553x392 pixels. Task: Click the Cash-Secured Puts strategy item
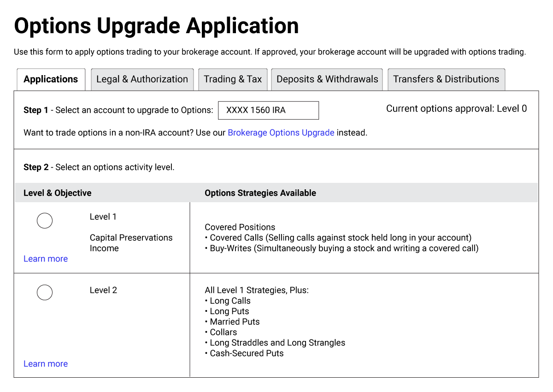click(247, 353)
